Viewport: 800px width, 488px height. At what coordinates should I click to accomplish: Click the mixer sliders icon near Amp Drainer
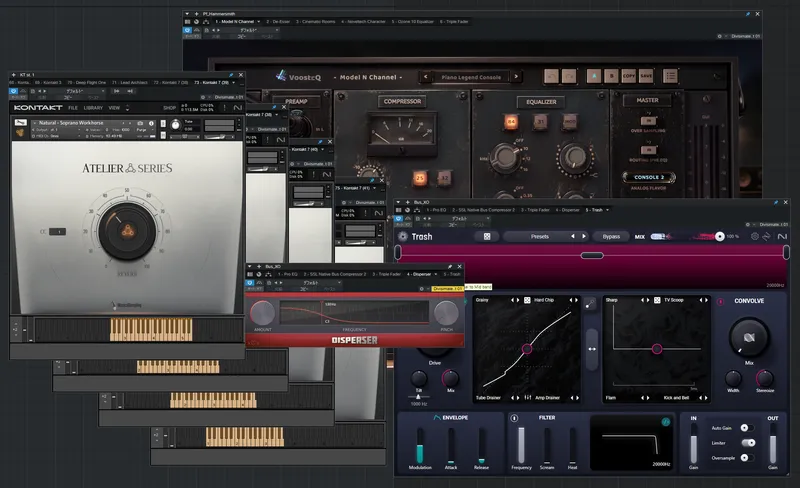tap(528, 398)
